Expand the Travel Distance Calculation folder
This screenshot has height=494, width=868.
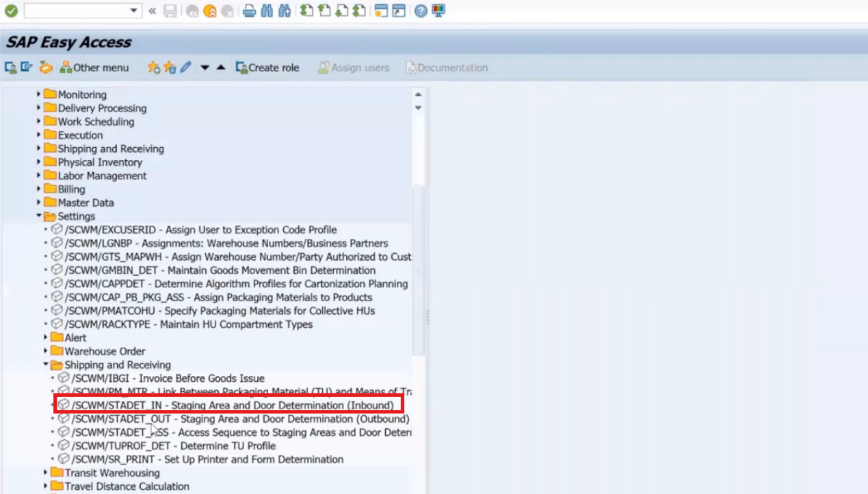point(46,486)
